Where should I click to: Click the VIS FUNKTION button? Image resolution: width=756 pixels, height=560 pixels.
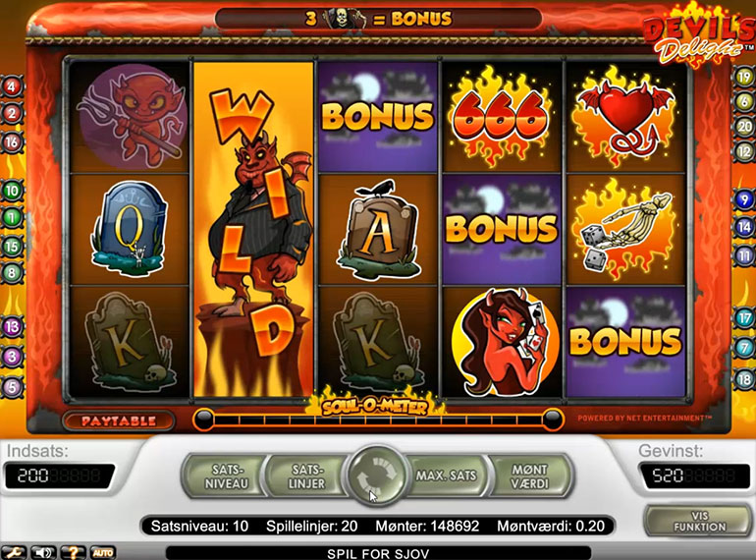click(x=699, y=521)
